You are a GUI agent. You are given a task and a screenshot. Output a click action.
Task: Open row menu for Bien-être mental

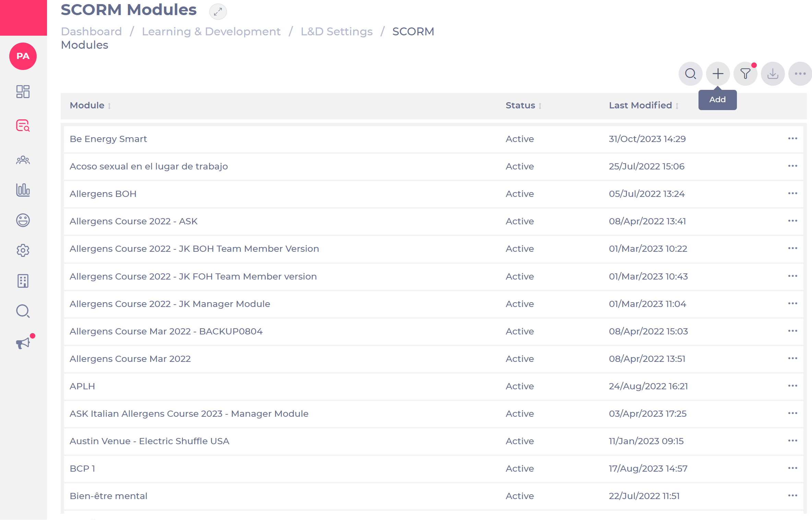792,496
